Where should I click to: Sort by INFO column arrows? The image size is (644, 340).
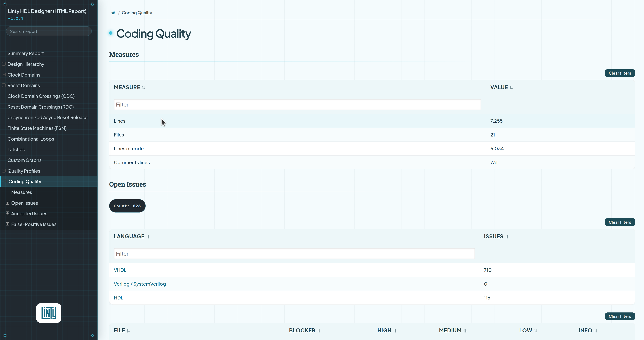[596, 331]
